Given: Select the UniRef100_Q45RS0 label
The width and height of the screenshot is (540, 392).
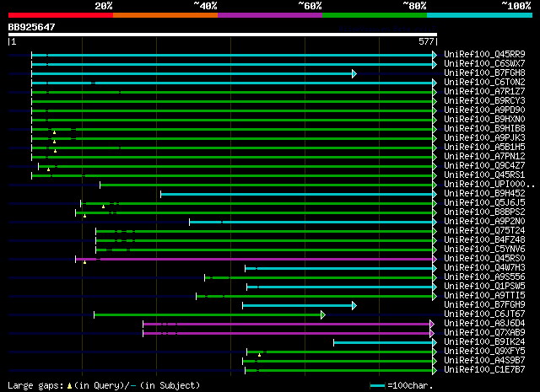Looking at the screenshot, I should click(x=484, y=259).
